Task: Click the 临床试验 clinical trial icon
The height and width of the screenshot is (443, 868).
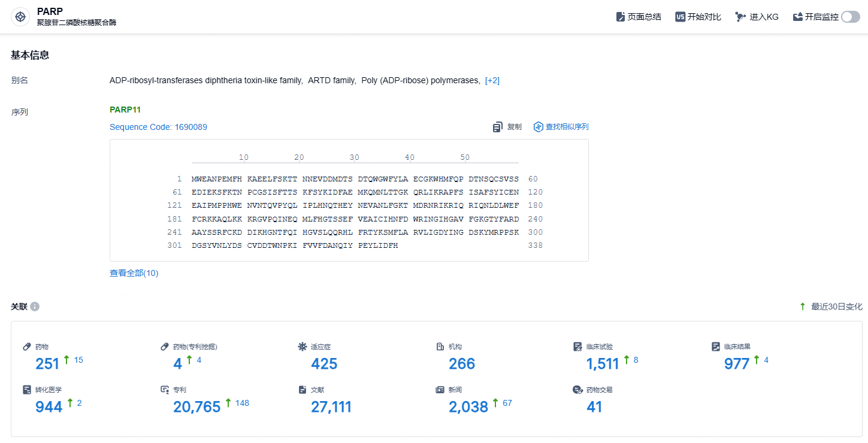Action: coord(577,347)
